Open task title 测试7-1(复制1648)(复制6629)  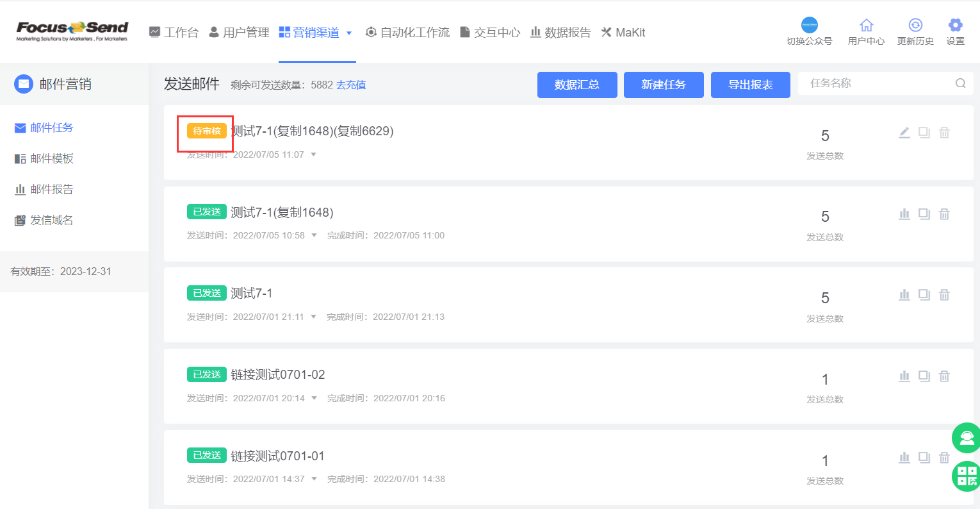(x=313, y=131)
